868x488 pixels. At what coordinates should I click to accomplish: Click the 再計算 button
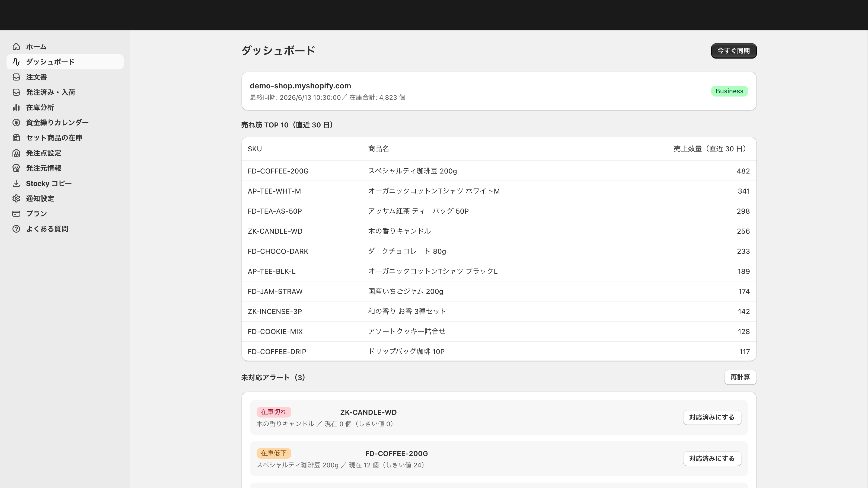click(x=740, y=377)
